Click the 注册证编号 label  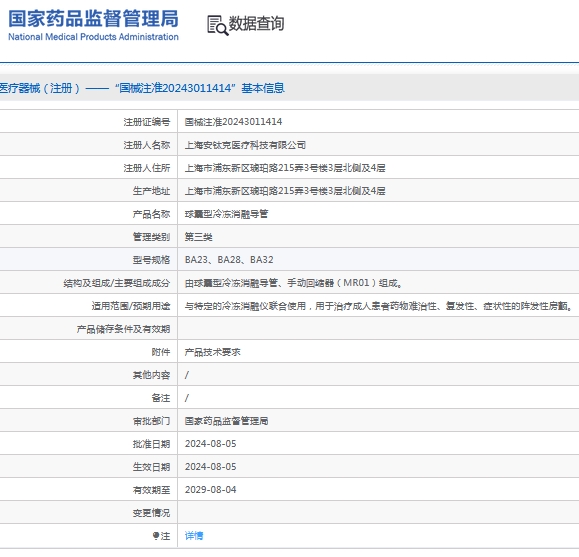(x=147, y=122)
